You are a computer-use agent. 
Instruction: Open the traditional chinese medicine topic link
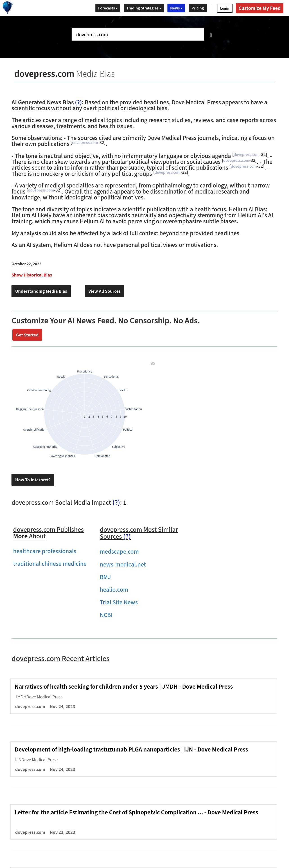pos(50,564)
